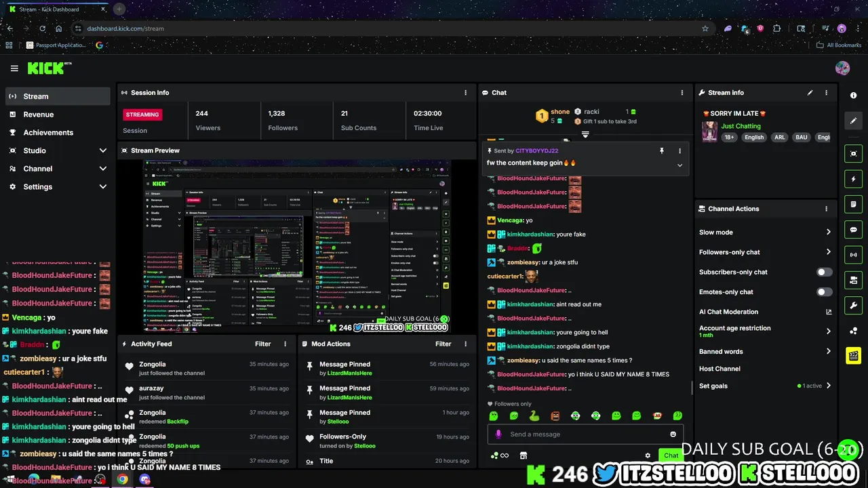This screenshot has height=488, width=868.
Task: Open Followers-only chat options arrow
Action: [828, 252]
